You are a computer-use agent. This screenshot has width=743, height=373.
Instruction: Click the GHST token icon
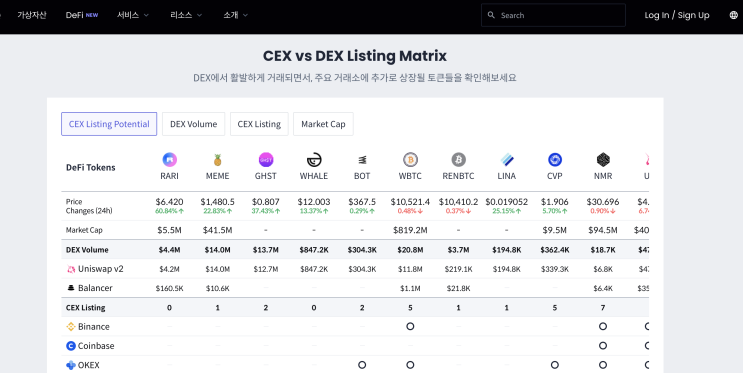click(266, 160)
